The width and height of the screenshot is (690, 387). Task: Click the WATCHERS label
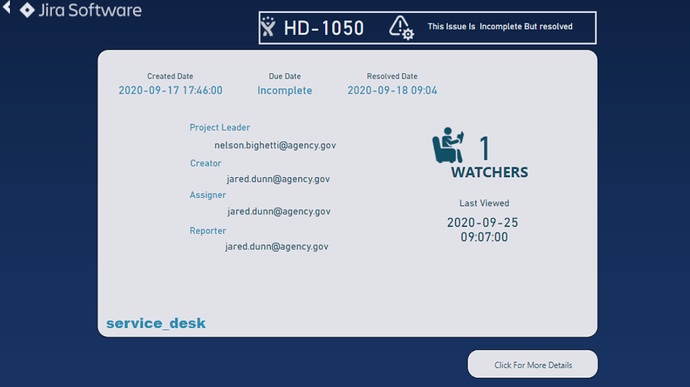(x=489, y=172)
